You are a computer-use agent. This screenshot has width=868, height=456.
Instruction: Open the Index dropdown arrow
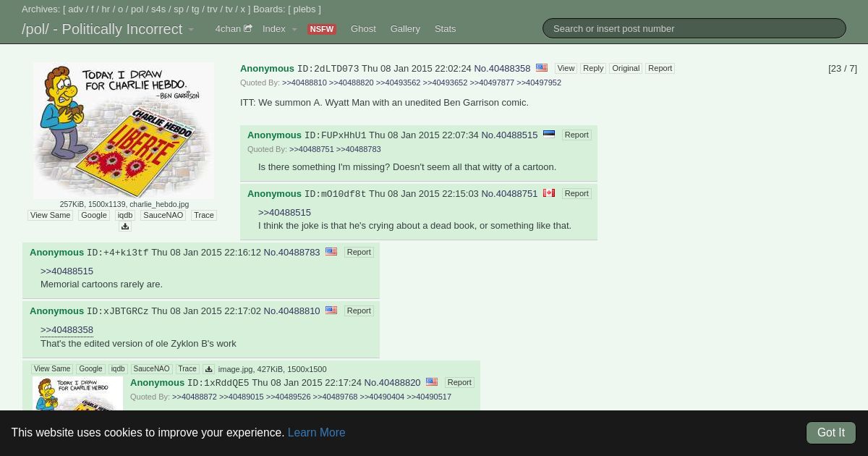point(294,30)
